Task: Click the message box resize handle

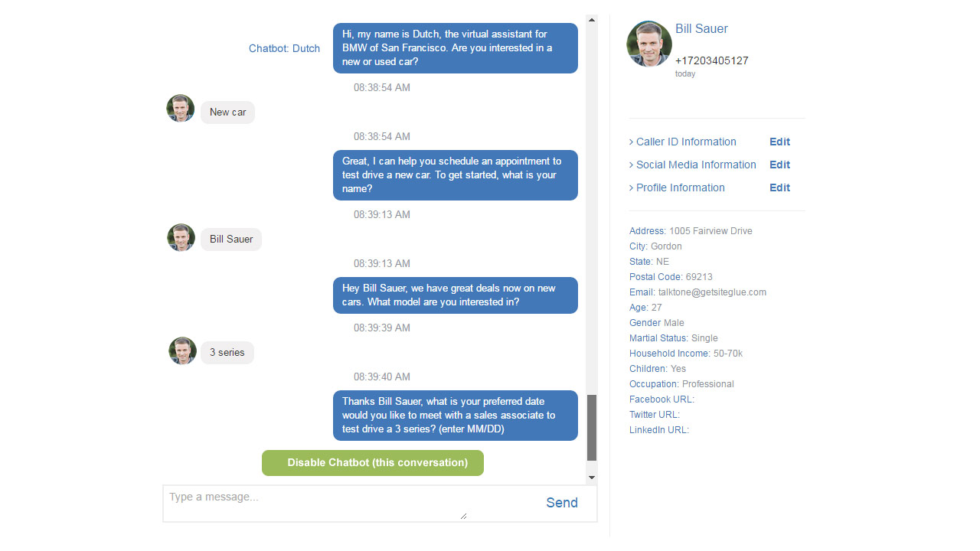Action: [462, 516]
